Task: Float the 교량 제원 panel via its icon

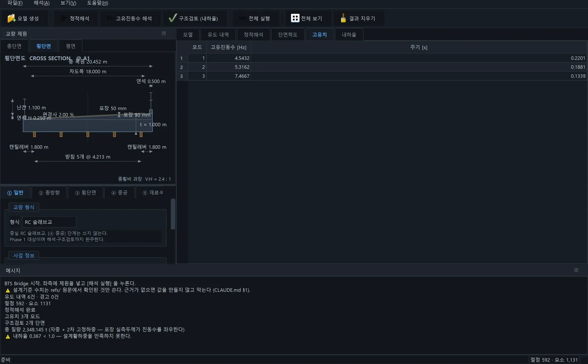Action: coord(164,33)
